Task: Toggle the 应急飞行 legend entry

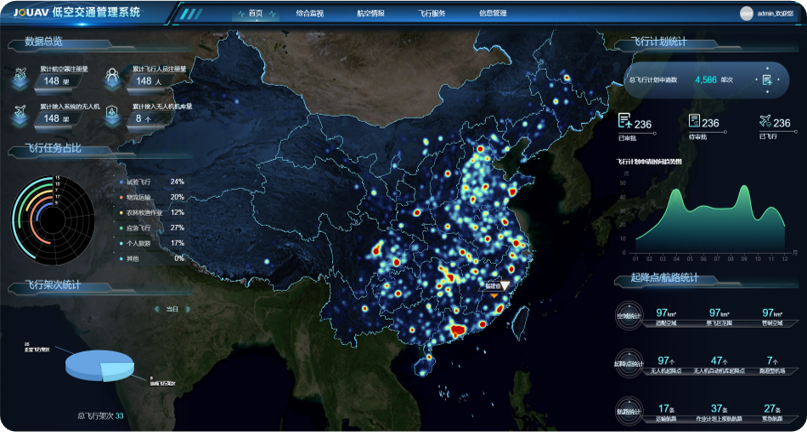Action: [140, 228]
